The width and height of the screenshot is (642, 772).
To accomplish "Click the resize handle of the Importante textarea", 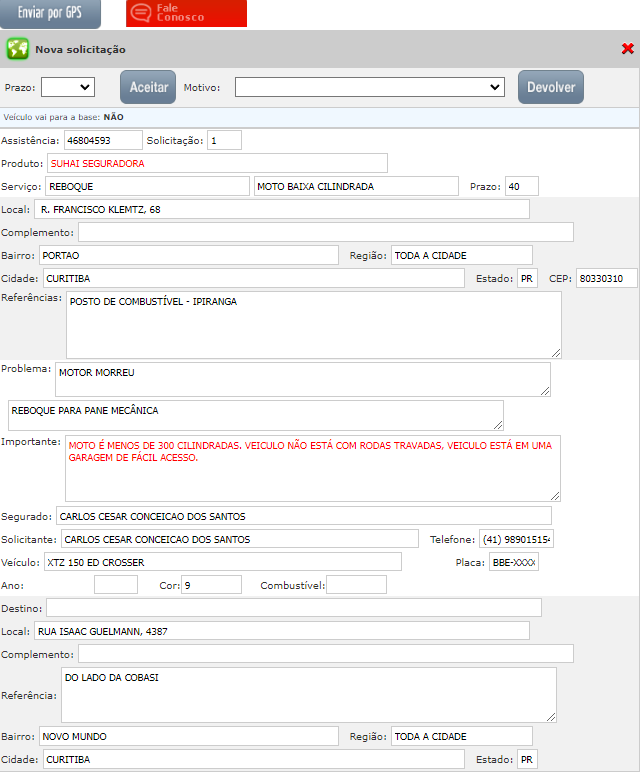I will [x=555, y=496].
